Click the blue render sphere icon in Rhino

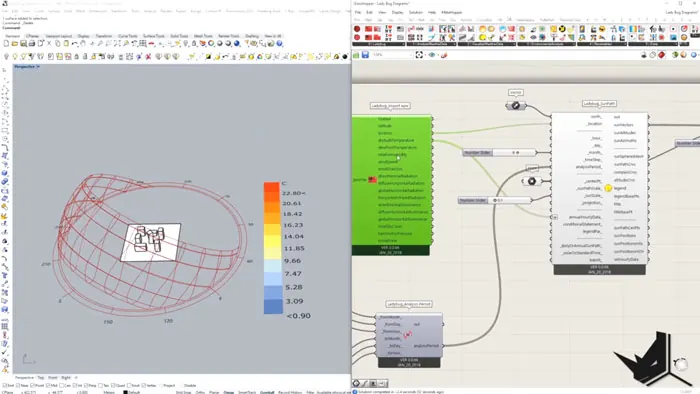[236, 43]
